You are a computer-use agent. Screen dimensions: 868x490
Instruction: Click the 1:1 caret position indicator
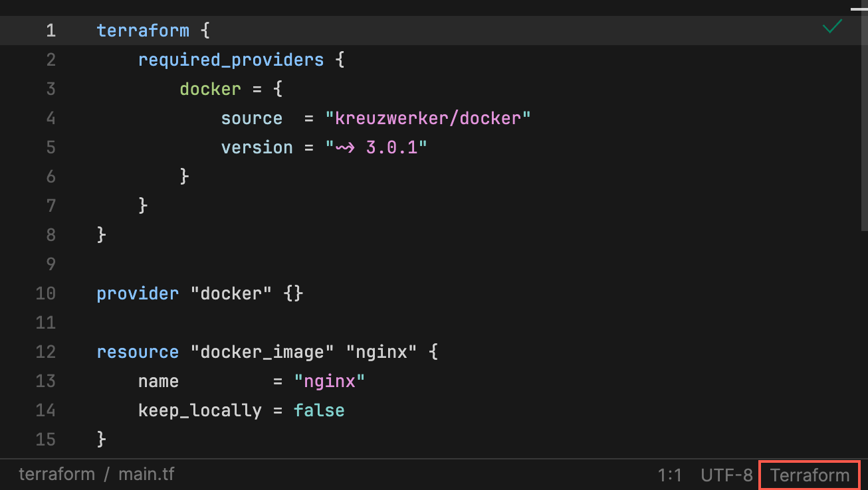(x=670, y=475)
